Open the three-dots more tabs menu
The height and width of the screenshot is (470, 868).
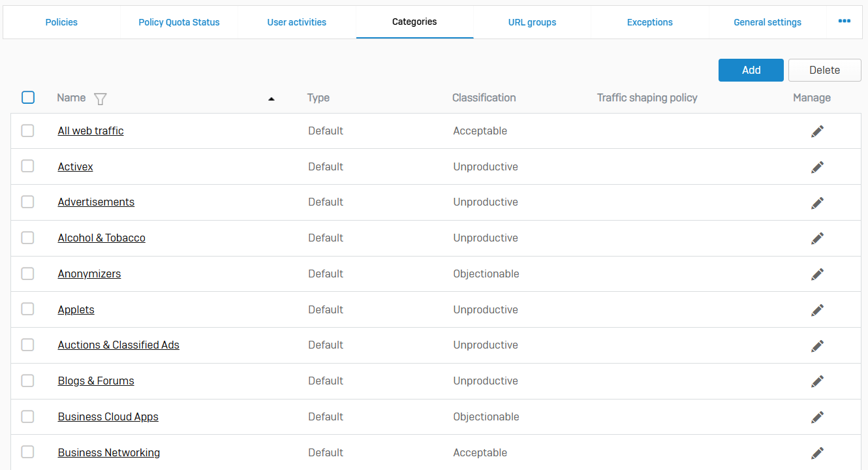click(x=844, y=22)
